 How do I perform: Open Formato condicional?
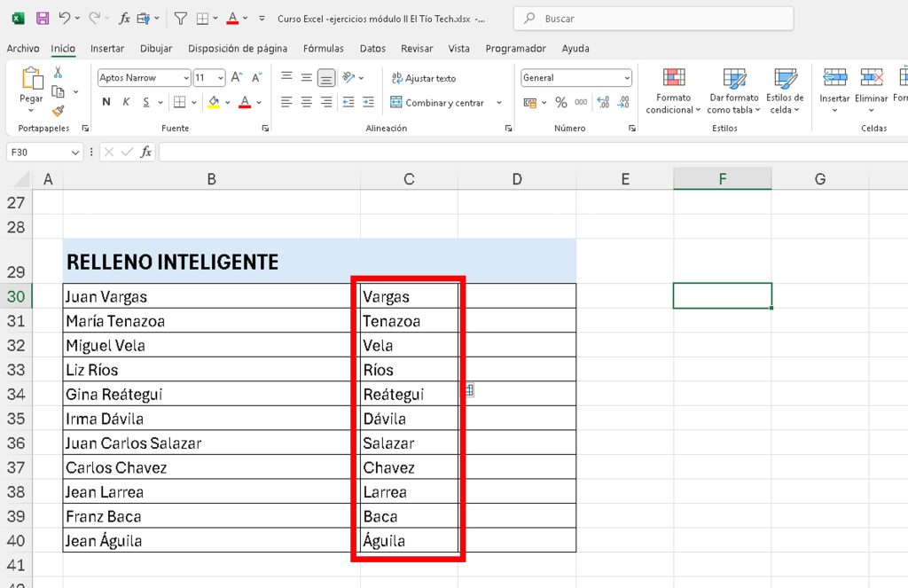pos(674,91)
